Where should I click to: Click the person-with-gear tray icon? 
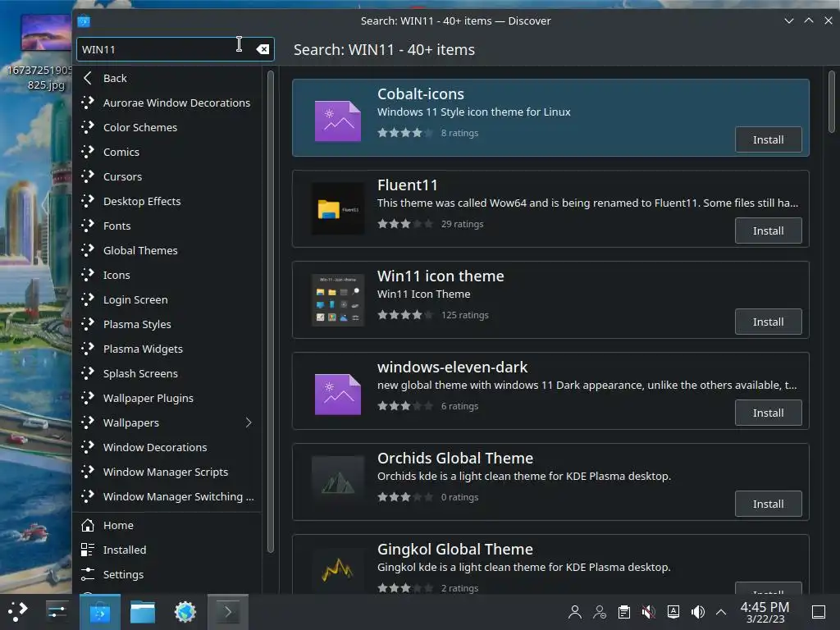coord(600,612)
